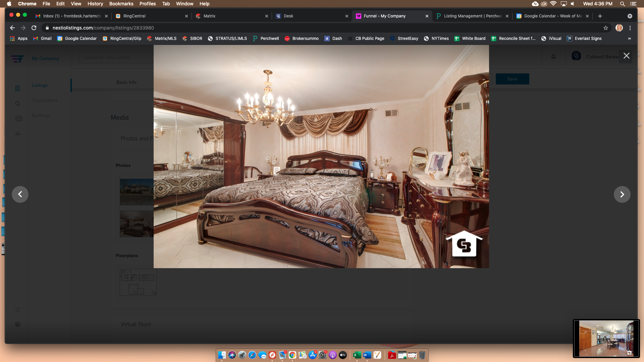
Task: Open the Perchwell bookmark
Action: [266, 39]
